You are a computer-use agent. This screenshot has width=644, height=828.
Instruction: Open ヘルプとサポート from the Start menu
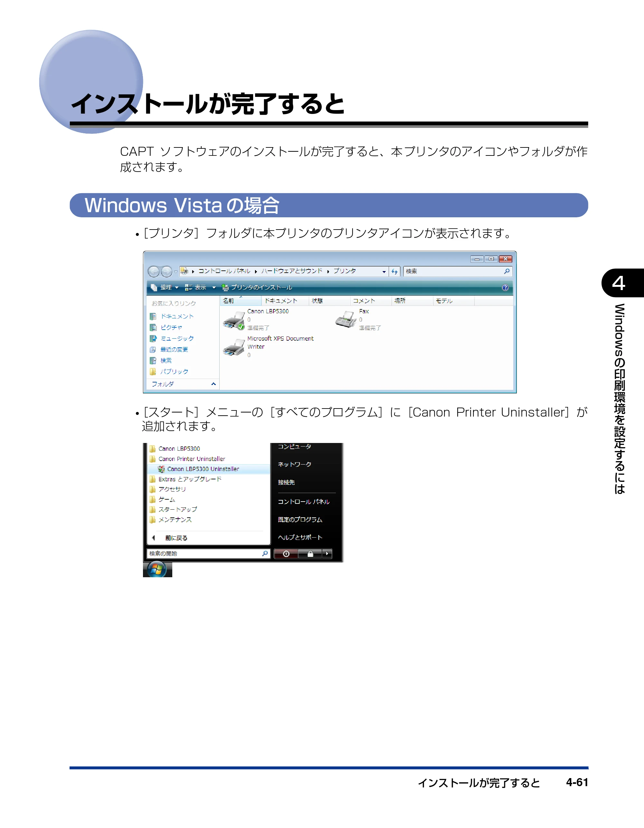[x=300, y=537]
